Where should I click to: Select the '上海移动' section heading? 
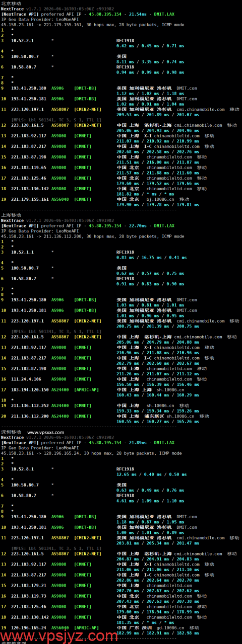point(11,215)
